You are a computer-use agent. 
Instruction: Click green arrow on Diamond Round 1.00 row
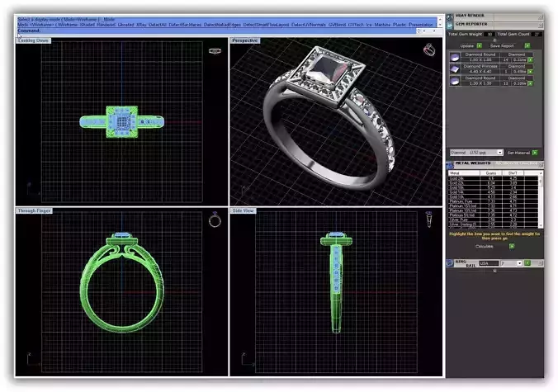click(530, 60)
